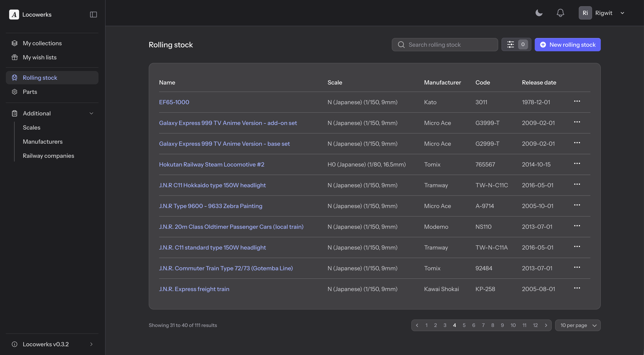Open Galaxy Express 999 add-on set link
Viewport: 644px width, 355px height.
(x=228, y=123)
